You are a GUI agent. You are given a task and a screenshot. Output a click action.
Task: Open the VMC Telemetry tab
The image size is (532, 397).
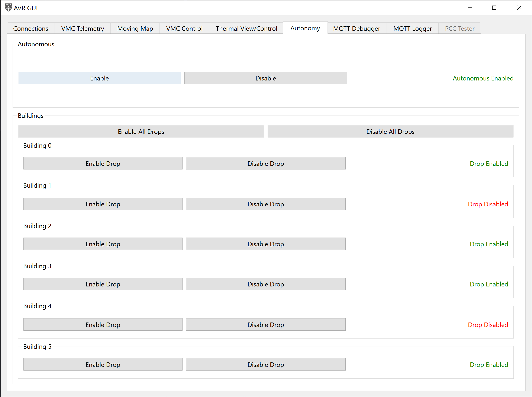click(x=83, y=28)
